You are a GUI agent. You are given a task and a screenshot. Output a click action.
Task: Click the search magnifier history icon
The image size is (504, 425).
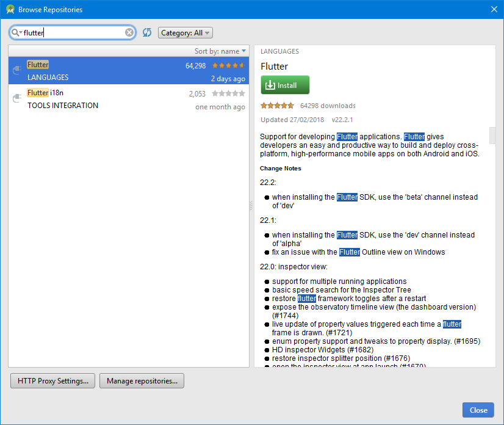[16, 32]
